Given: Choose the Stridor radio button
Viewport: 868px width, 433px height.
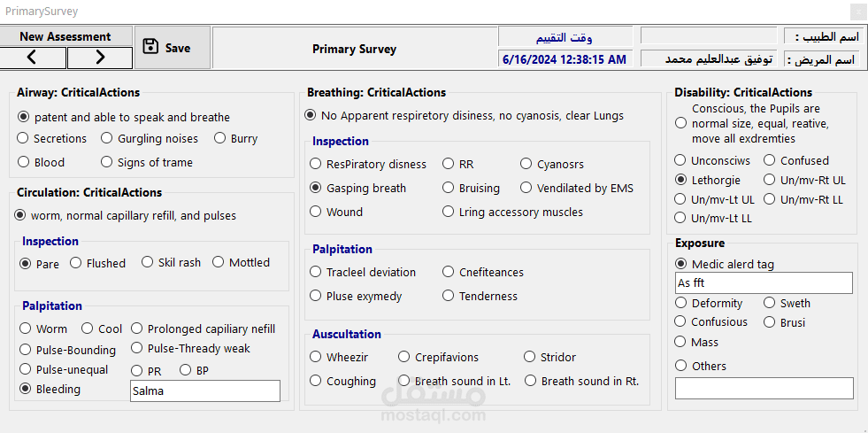Looking at the screenshot, I should [x=531, y=357].
